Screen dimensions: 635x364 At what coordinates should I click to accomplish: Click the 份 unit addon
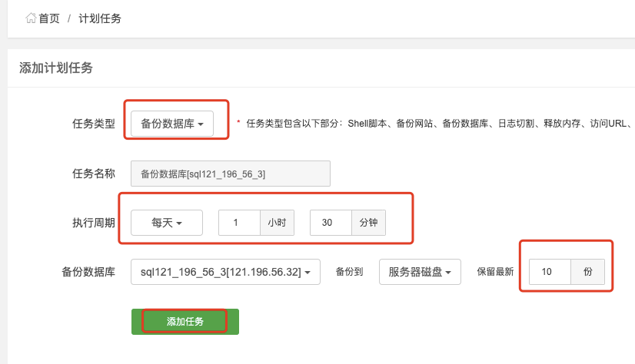pos(587,272)
